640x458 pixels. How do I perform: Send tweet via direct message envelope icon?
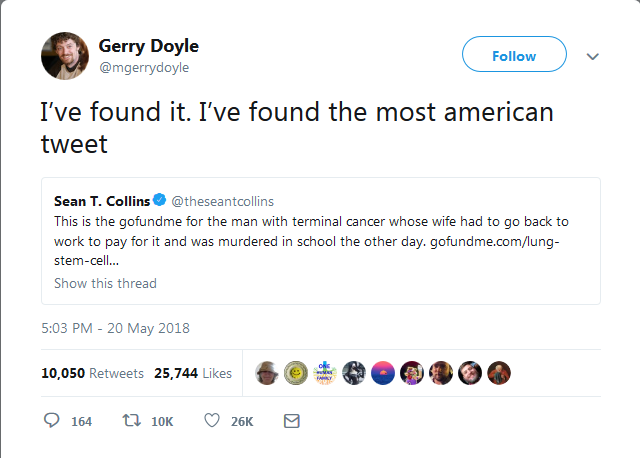pyautogui.click(x=292, y=421)
